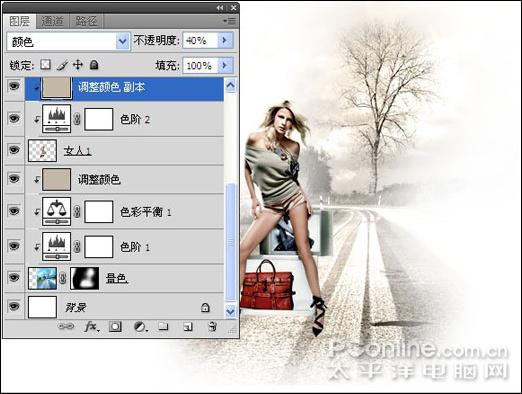Click the 色彩平衡 1 mask link icon

[77, 212]
